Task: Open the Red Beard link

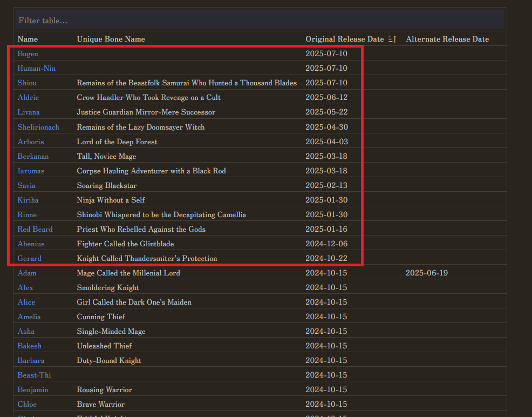Action: coord(35,229)
